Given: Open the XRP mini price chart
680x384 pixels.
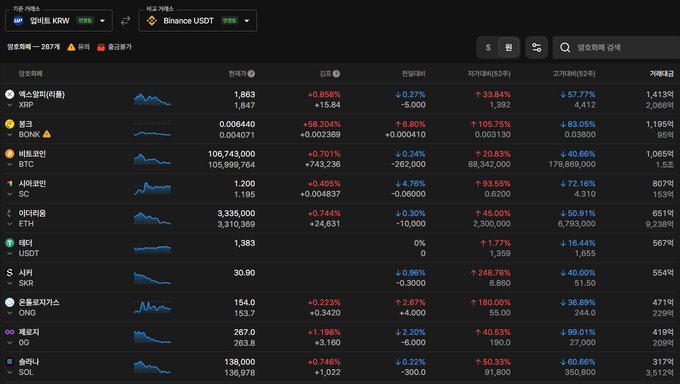Looking at the screenshot, I should click(x=152, y=99).
